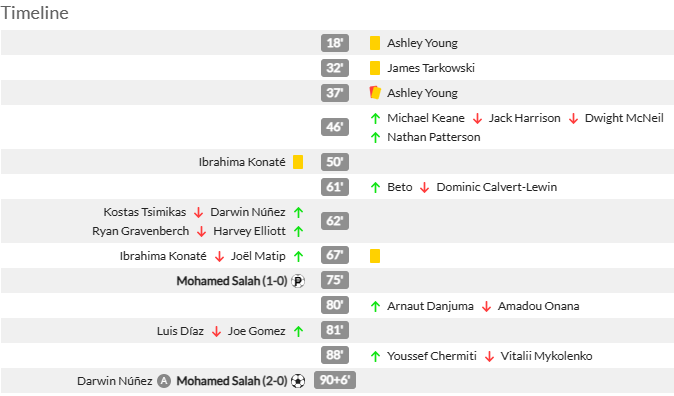674x396 pixels.
Task: Open Mohamed Salah (2-0) player link
Action: click(232, 381)
